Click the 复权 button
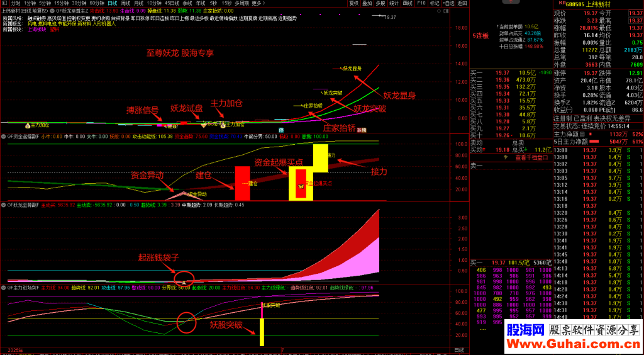This screenshot has width=644, height=355. [353, 3]
